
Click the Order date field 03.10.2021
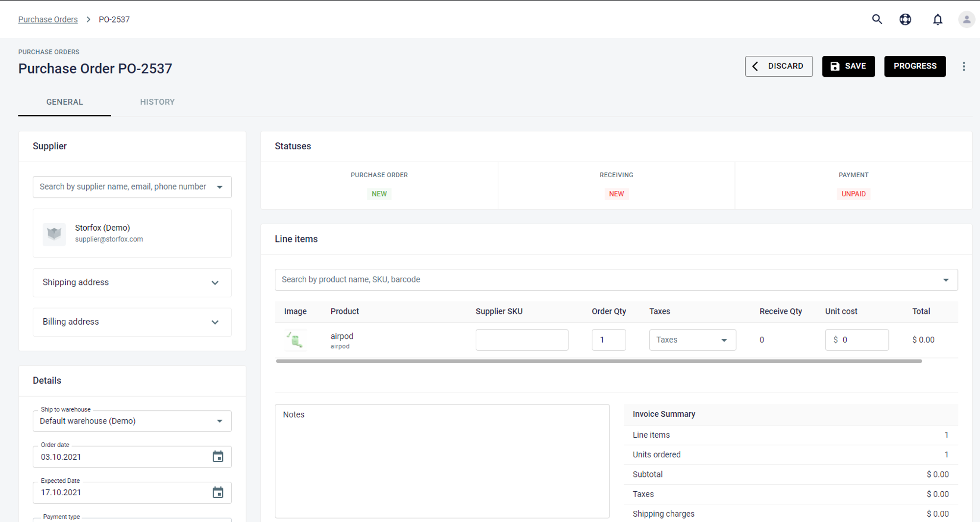[x=132, y=456]
